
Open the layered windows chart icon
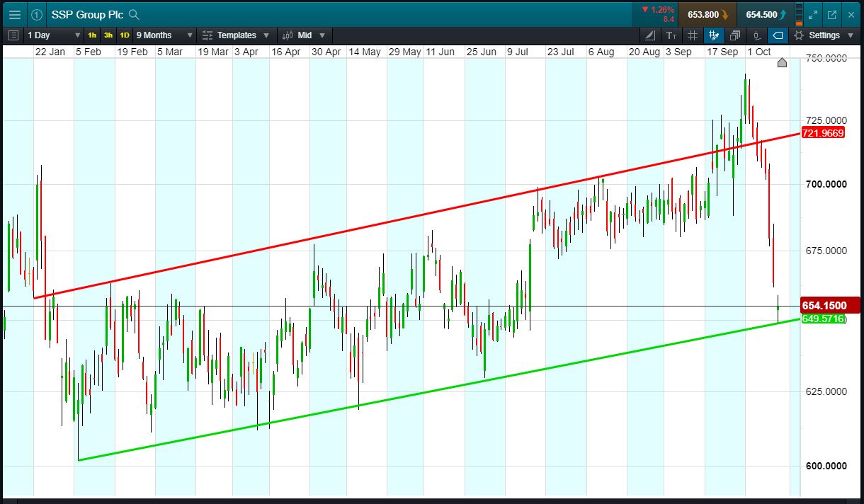click(735, 35)
